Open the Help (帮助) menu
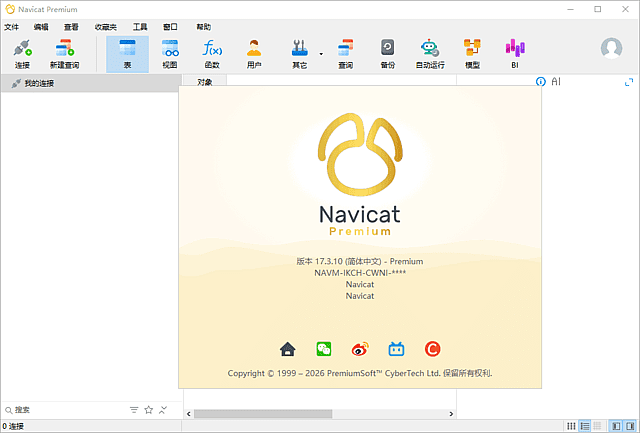This screenshot has width=640, height=433. 204,27
